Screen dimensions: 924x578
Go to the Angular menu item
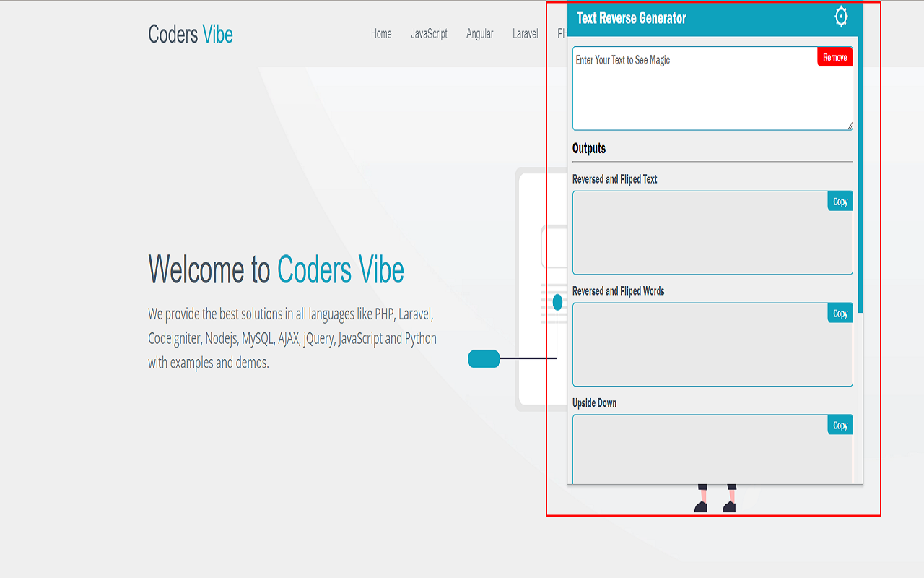pyautogui.click(x=480, y=34)
